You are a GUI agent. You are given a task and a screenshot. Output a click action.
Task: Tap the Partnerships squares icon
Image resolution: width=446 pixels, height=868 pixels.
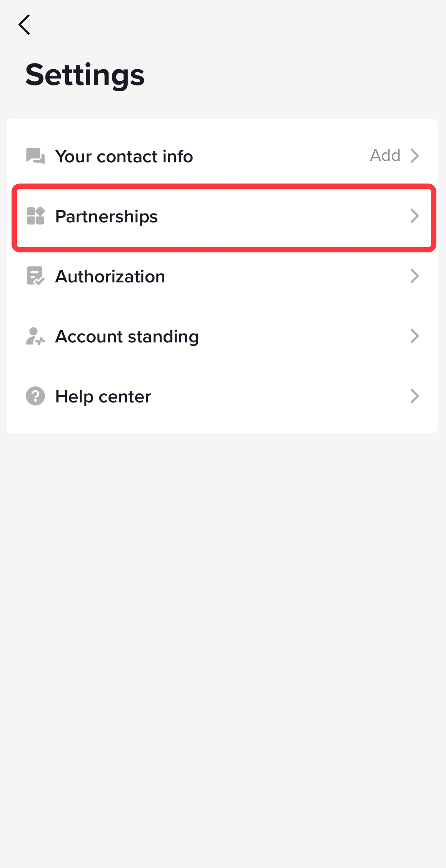(35, 216)
